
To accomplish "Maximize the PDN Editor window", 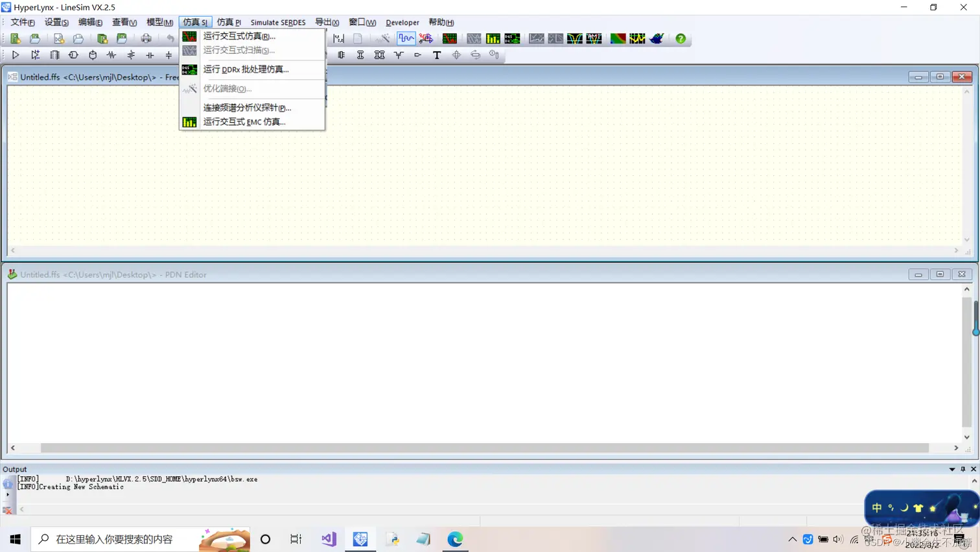I will [x=940, y=274].
